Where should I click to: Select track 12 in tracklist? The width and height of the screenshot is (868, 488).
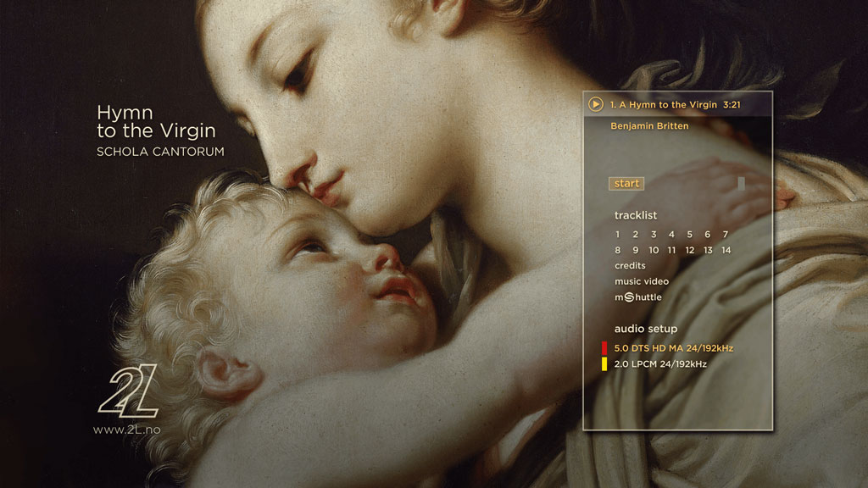[x=689, y=251]
